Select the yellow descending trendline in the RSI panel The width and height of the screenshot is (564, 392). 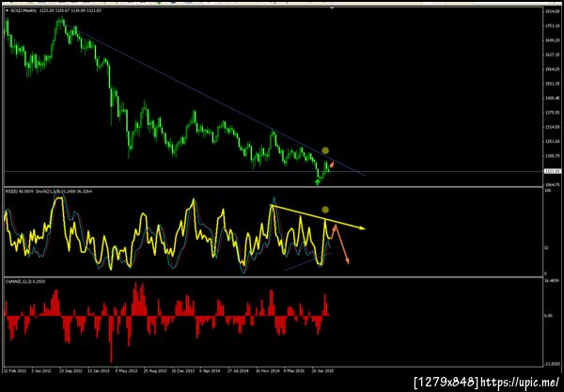318,217
